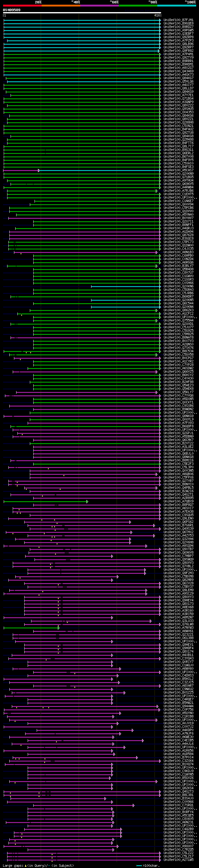The image size is (199, 868).
Task: Select the UniRef100_Q20KN6 label
Action: 179,286
